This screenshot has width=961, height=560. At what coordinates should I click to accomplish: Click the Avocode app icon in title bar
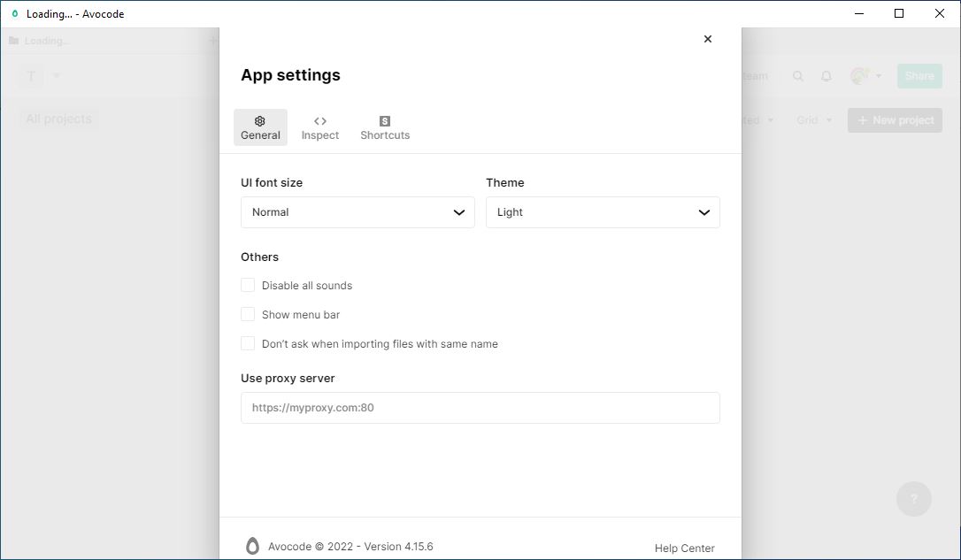pyautogui.click(x=15, y=13)
